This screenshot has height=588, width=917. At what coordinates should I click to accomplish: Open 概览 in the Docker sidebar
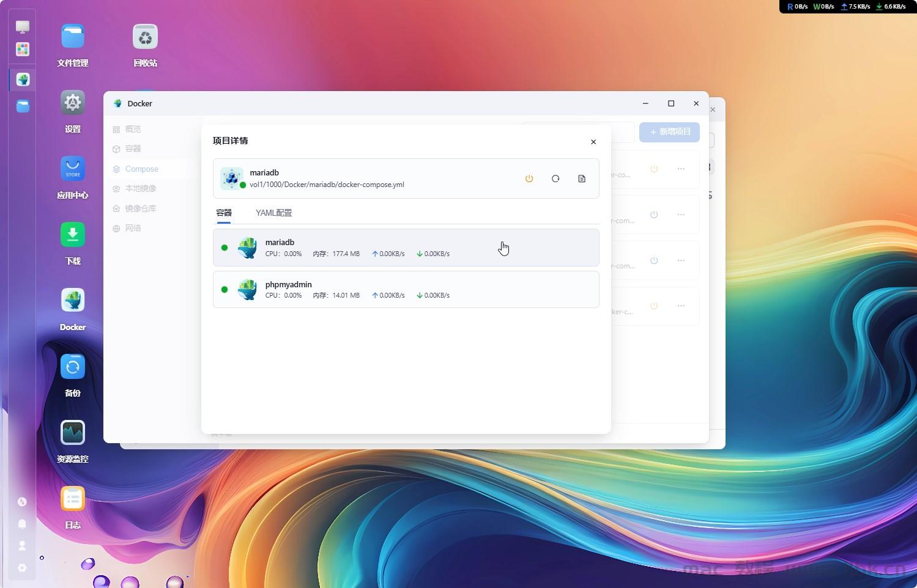pyautogui.click(x=133, y=129)
